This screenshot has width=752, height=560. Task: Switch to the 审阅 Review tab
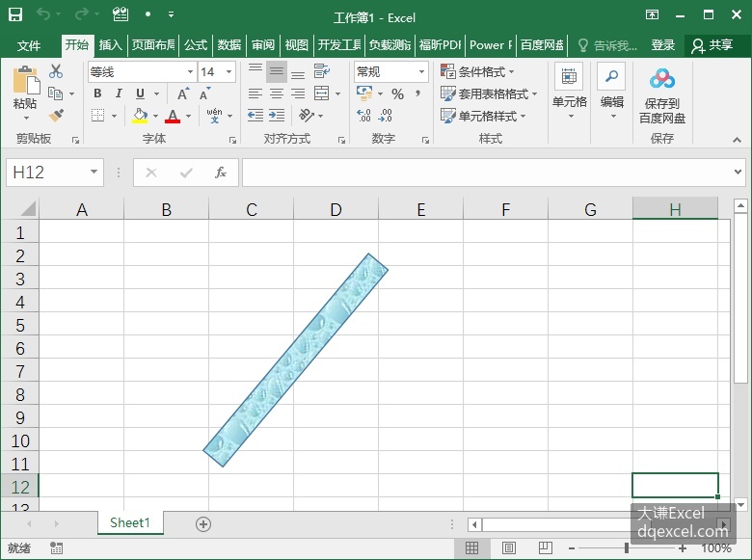263,45
